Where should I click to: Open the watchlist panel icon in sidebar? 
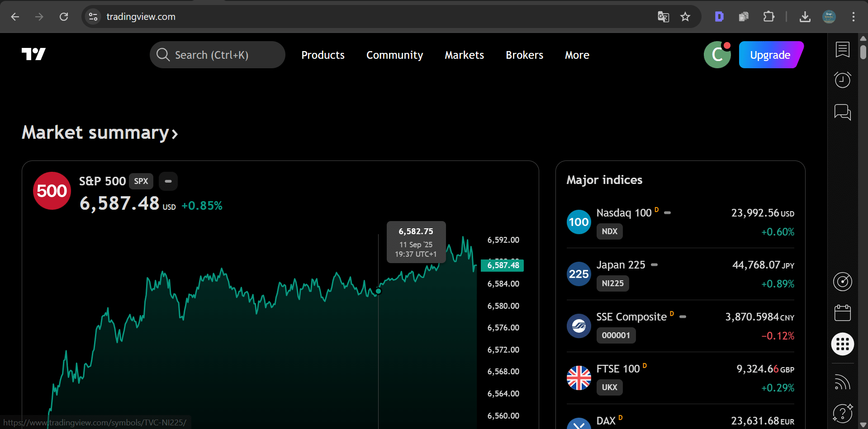tap(842, 50)
